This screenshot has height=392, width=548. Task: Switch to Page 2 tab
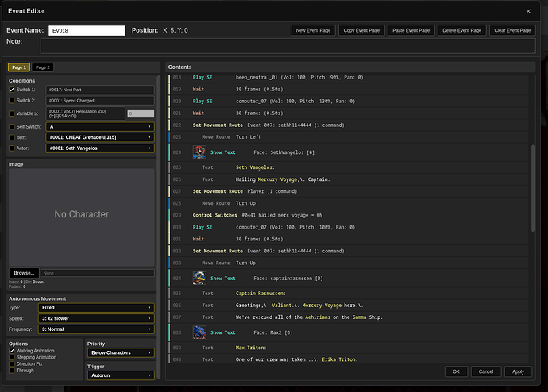pyautogui.click(x=43, y=67)
